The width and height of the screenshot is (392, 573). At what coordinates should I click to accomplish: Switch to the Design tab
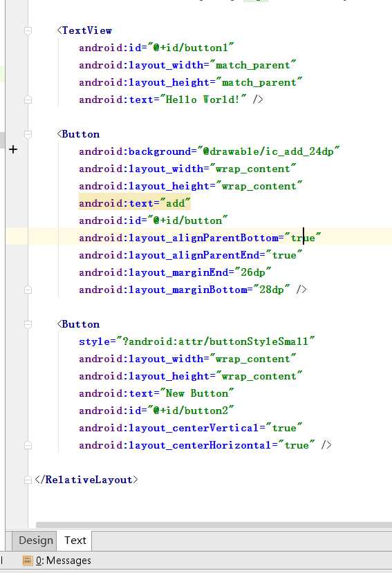[x=35, y=540]
